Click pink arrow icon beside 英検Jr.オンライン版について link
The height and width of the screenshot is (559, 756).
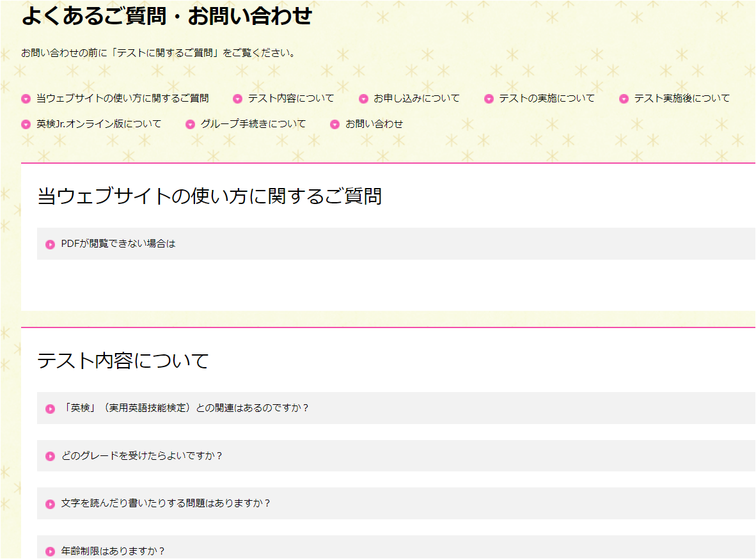coord(26,125)
